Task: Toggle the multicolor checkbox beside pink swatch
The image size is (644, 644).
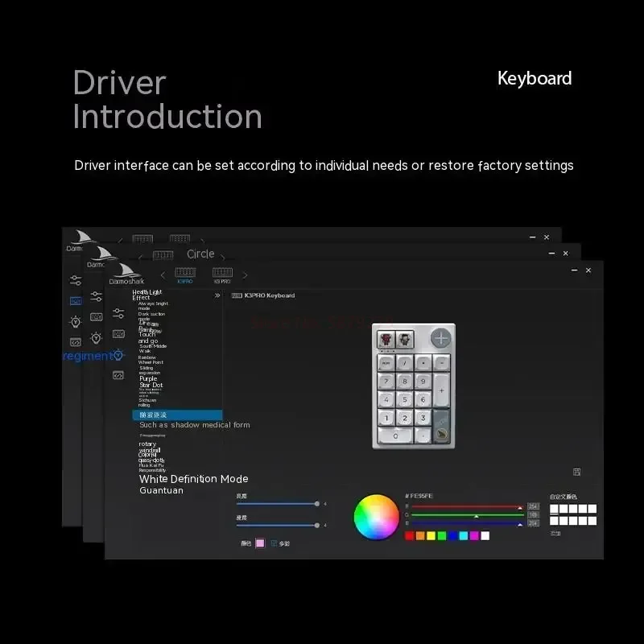Action: (x=275, y=543)
